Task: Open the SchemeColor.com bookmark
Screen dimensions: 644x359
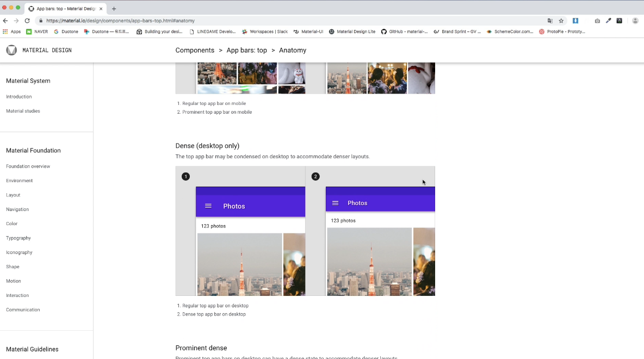Action: pos(510,32)
